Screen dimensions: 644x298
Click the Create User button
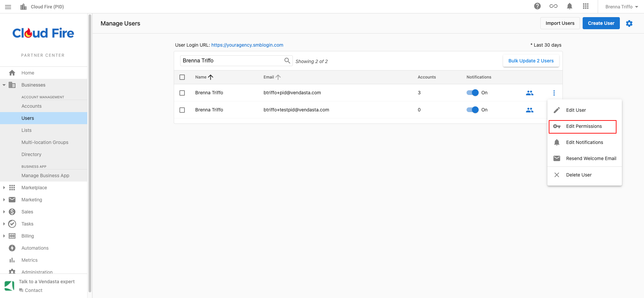[601, 23]
